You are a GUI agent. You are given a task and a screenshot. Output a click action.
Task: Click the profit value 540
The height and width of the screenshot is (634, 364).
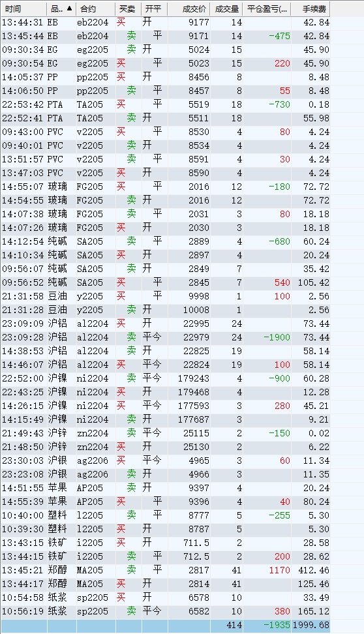pos(282,282)
